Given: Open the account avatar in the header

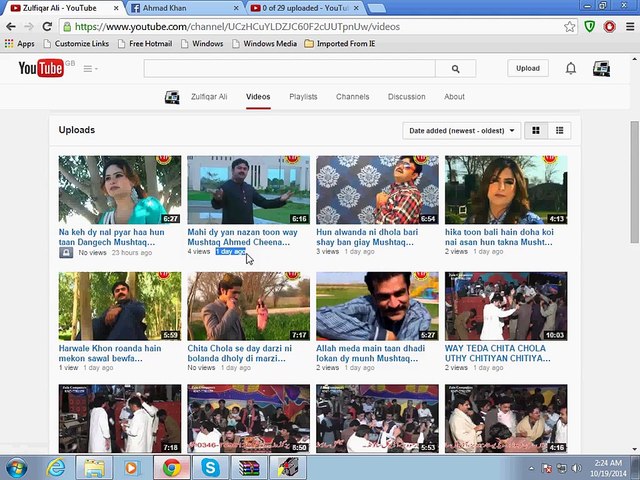Looking at the screenshot, I should [601, 68].
